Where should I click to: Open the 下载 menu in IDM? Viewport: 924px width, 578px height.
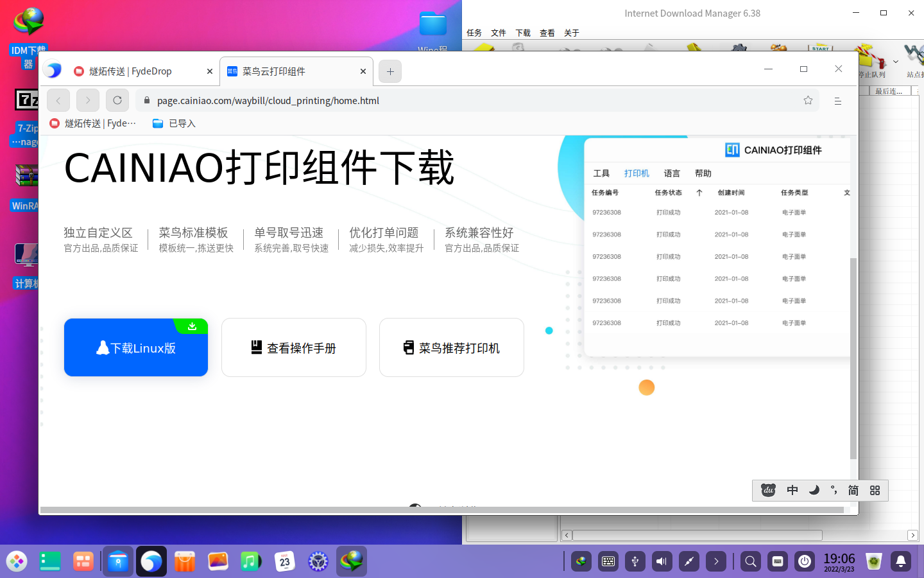pyautogui.click(x=523, y=33)
